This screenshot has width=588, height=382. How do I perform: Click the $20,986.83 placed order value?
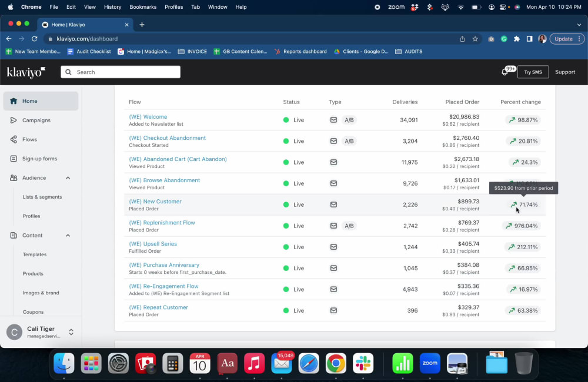(x=465, y=116)
